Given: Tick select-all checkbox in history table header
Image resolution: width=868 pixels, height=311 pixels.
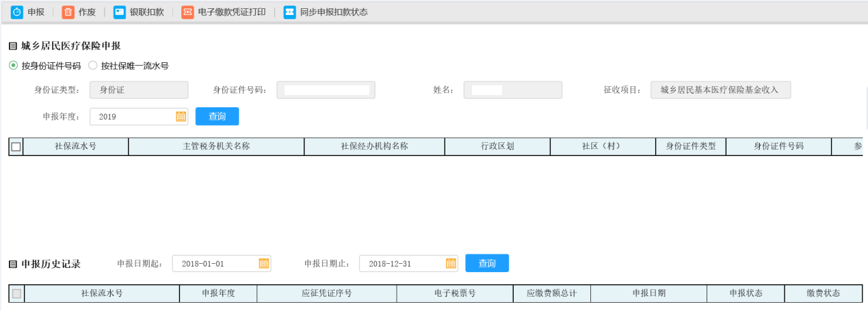Looking at the screenshot, I should (16, 293).
